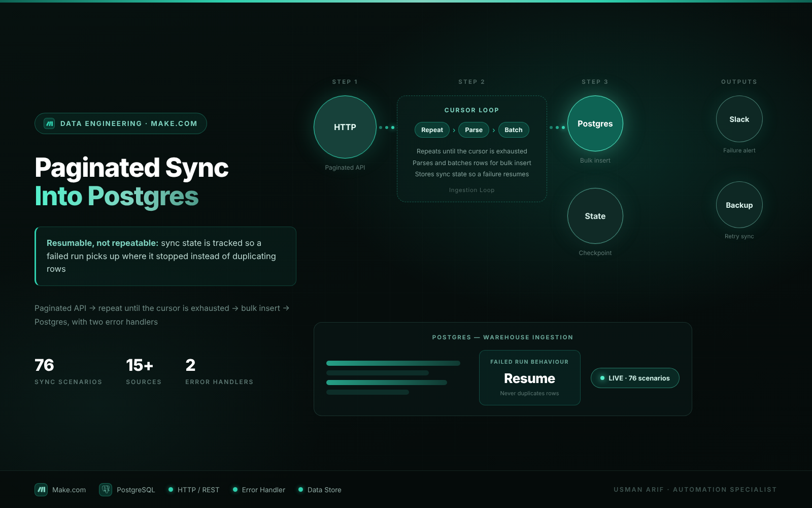Click the 'Retry sync' caption under Backup

(739, 236)
